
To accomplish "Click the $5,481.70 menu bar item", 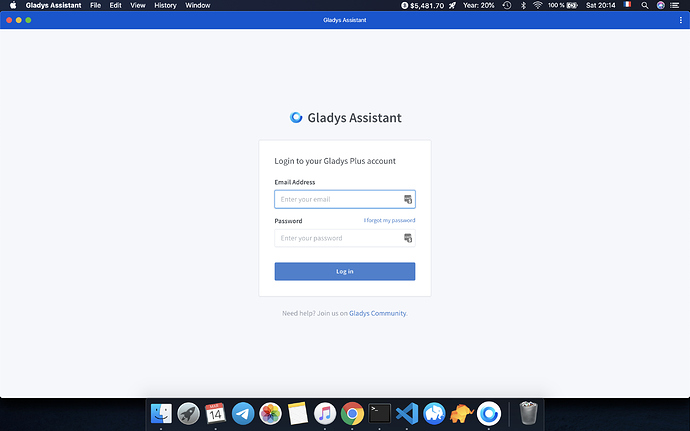I will point(422,5).
